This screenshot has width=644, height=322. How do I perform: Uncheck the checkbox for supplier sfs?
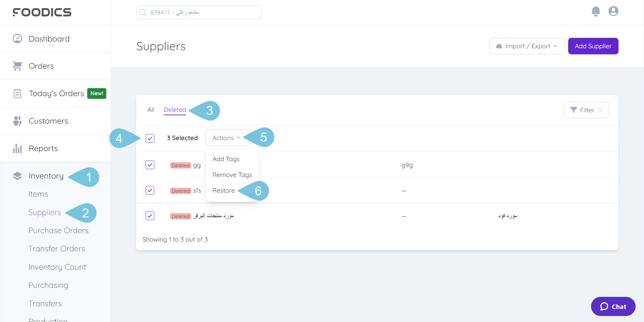tap(150, 190)
